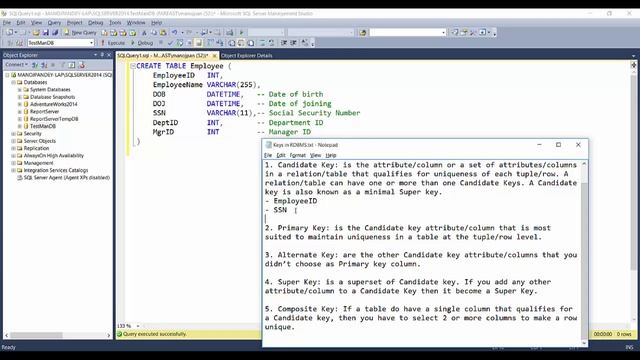Viewport: 640px width, 360px height.
Task: Click the Debug button in SQL toolbar
Action: 142,42
